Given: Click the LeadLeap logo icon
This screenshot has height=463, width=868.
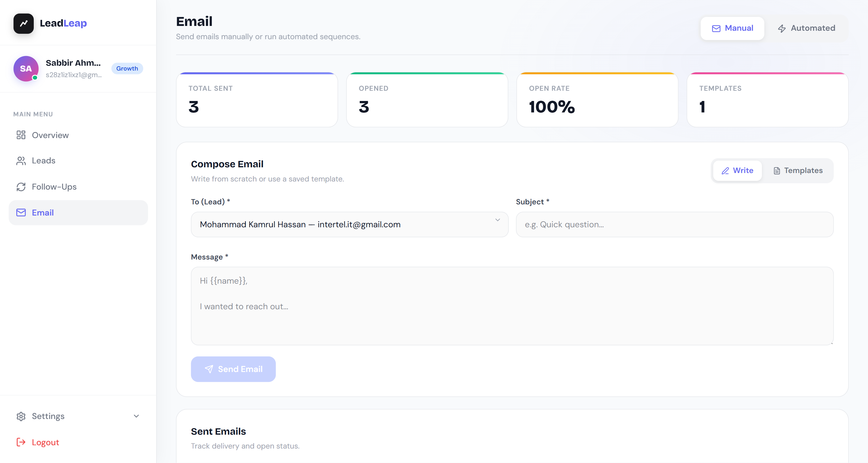Looking at the screenshot, I should (x=24, y=23).
